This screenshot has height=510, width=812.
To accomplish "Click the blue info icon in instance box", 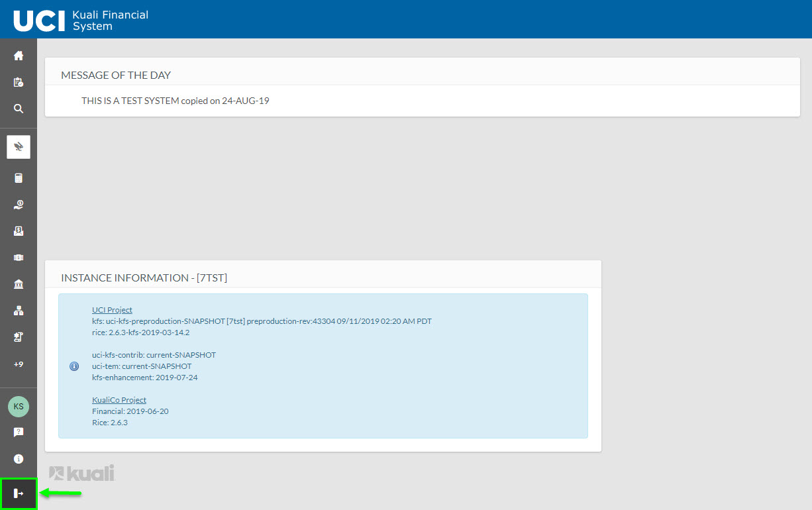I will pyautogui.click(x=74, y=366).
